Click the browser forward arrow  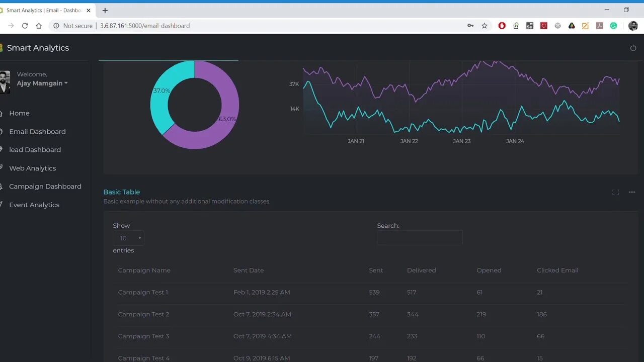[x=11, y=26]
